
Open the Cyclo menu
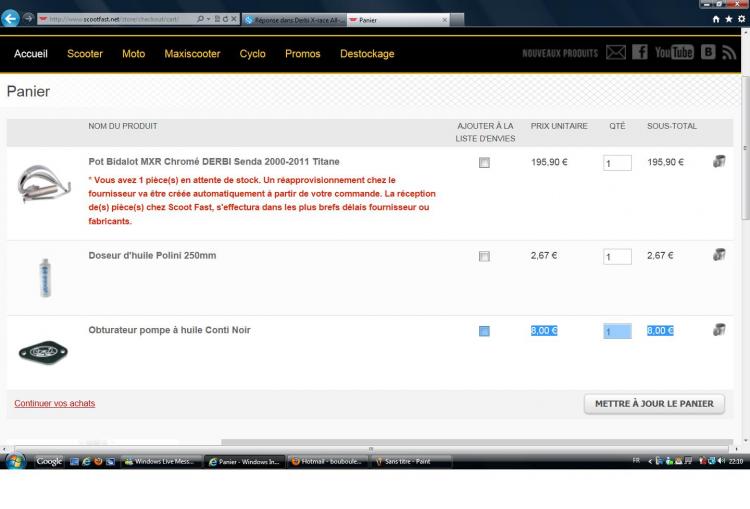pyautogui.click(x=253, y=54)
